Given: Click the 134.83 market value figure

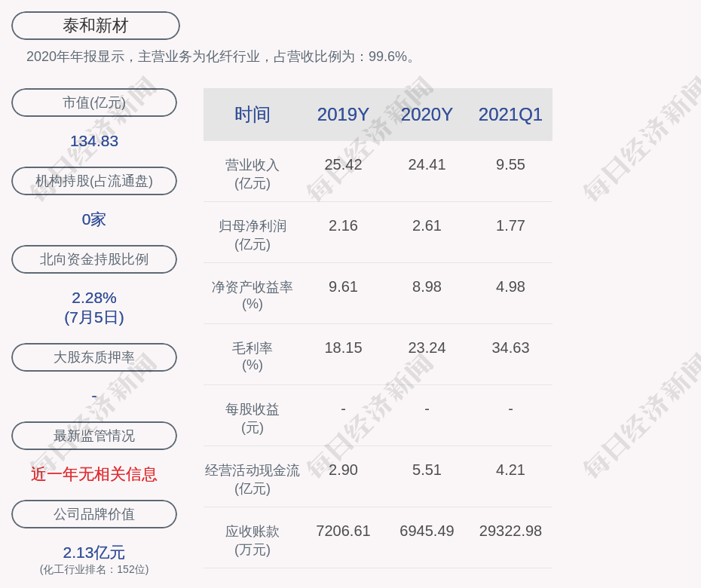Looking at the screenshot, I should click(94, 141).
